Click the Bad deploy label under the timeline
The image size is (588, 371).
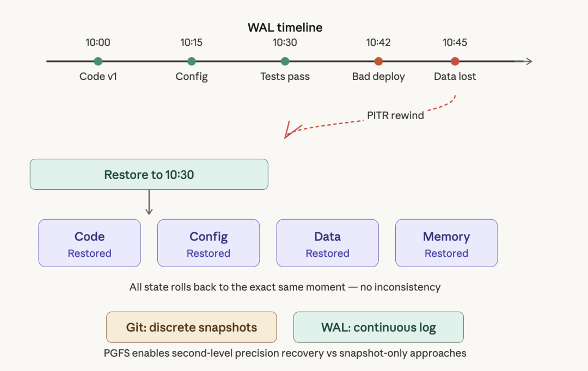[x=378, y=77]
